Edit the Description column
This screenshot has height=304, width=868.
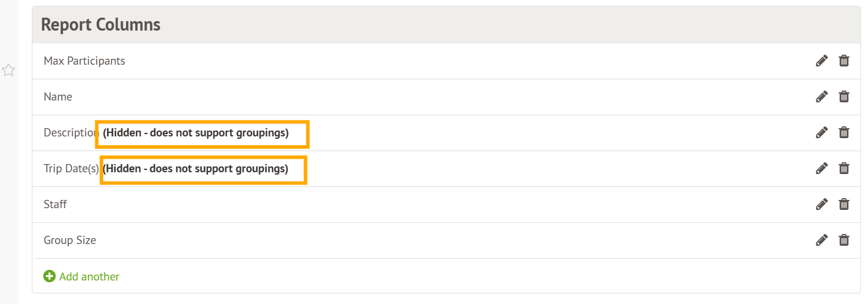point(821,133)
